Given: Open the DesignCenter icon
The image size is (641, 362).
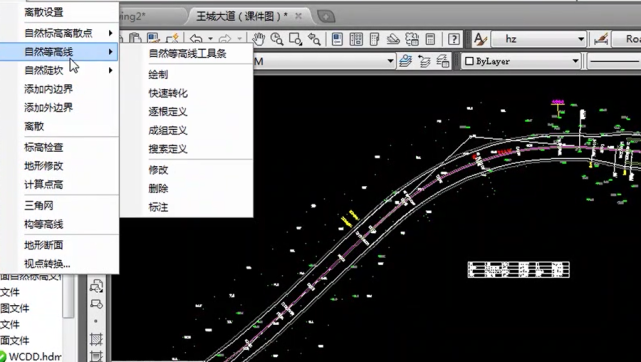Looking at the screenshot, I should [356, 39].
